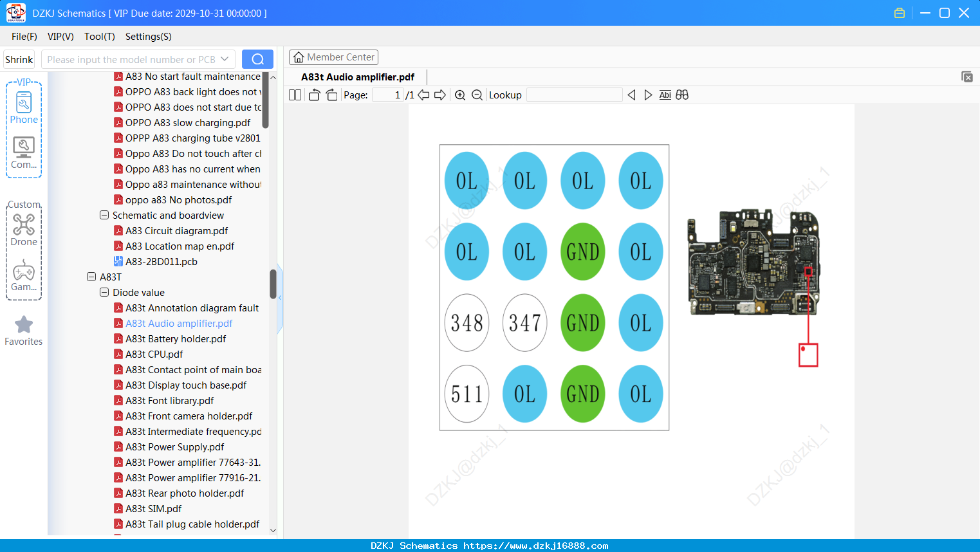Open A83 No start fault maintenance file

pyautogui.click(x=192, y=77)
